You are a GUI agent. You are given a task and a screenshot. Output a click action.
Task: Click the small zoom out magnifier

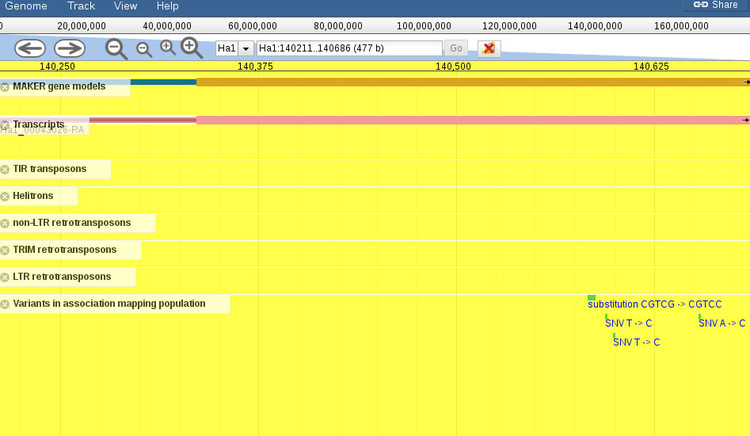[x=143, y=49]
